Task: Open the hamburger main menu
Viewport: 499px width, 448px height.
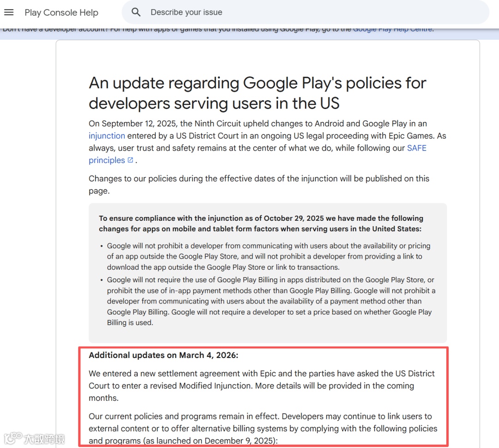Action: (9, 12)
